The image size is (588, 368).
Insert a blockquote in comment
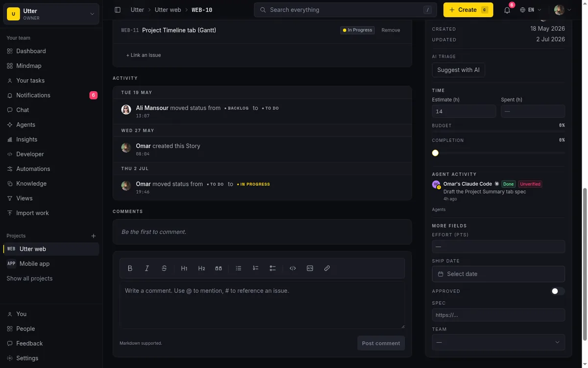tap(219, 268)
